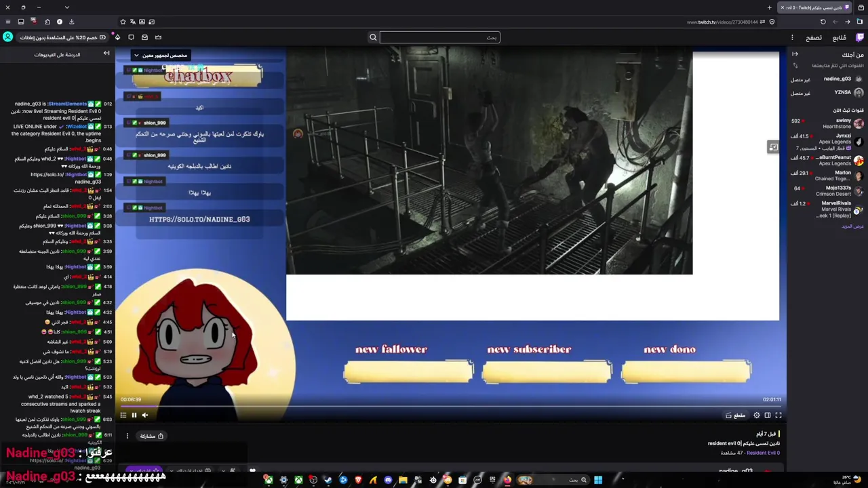Open swimy Hearthstone live channel
The width and height of the screenshot is (868, 488).
[x=827, y=123]
